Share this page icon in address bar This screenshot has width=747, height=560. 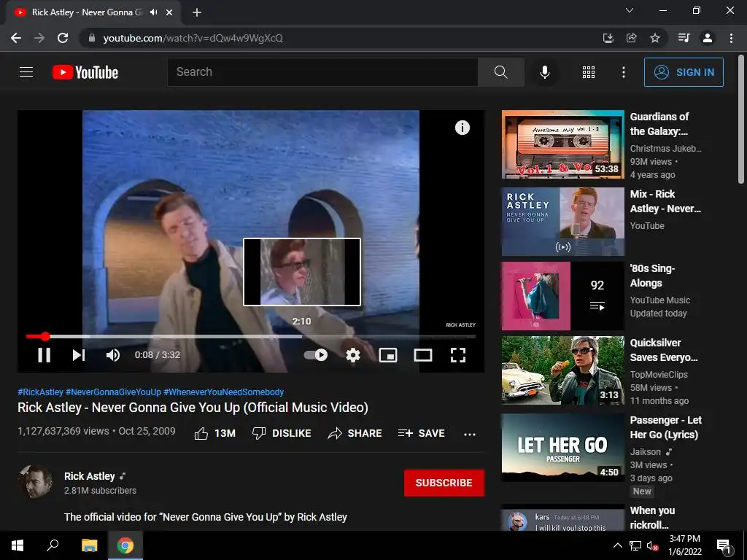pos(631,38)
